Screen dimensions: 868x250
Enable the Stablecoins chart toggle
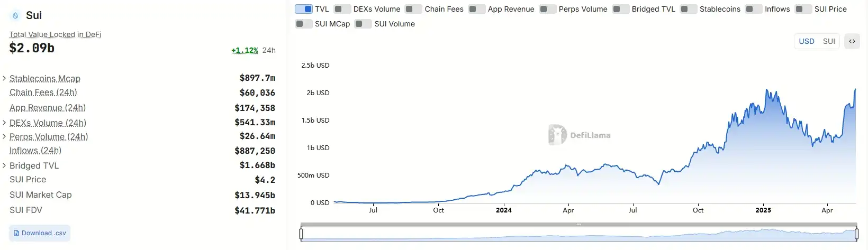click(x=689, y=9)
